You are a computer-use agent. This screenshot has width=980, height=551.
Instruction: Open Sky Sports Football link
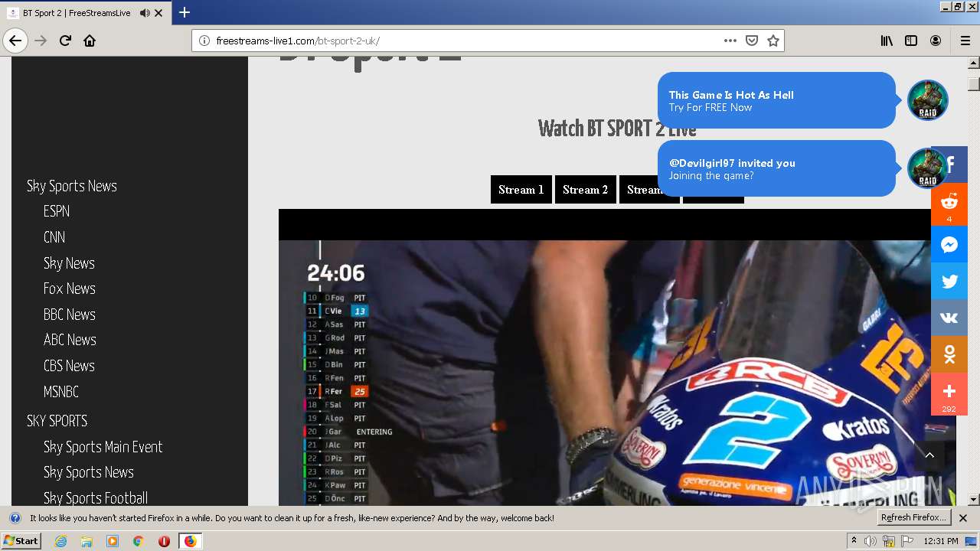[x=96, y=498]
